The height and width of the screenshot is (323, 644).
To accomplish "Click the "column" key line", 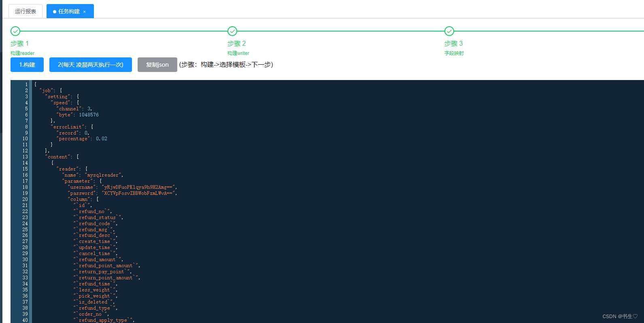I will (x=83, y=199).
